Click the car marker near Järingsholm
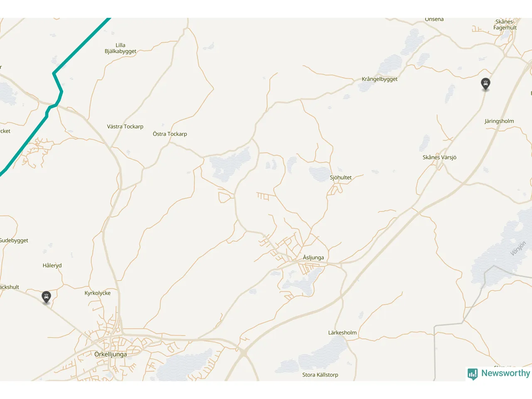 pyautogui.click(x=485, y=84)
